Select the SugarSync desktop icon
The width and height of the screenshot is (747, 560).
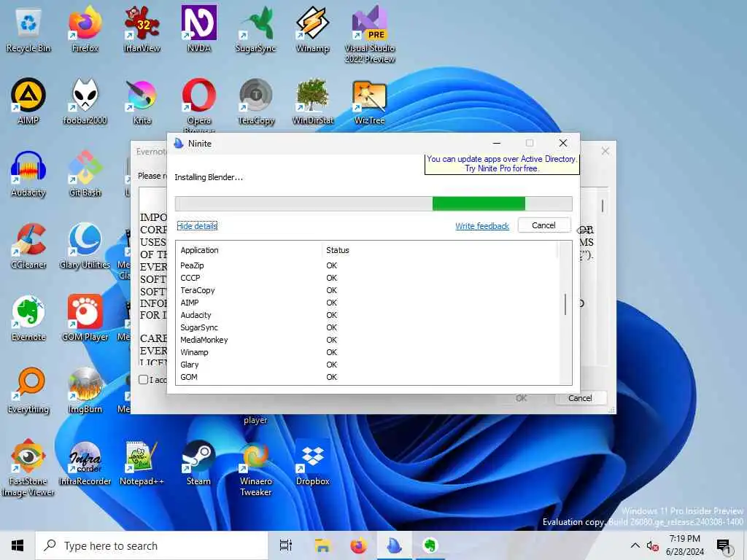click(x=256, y=29)
